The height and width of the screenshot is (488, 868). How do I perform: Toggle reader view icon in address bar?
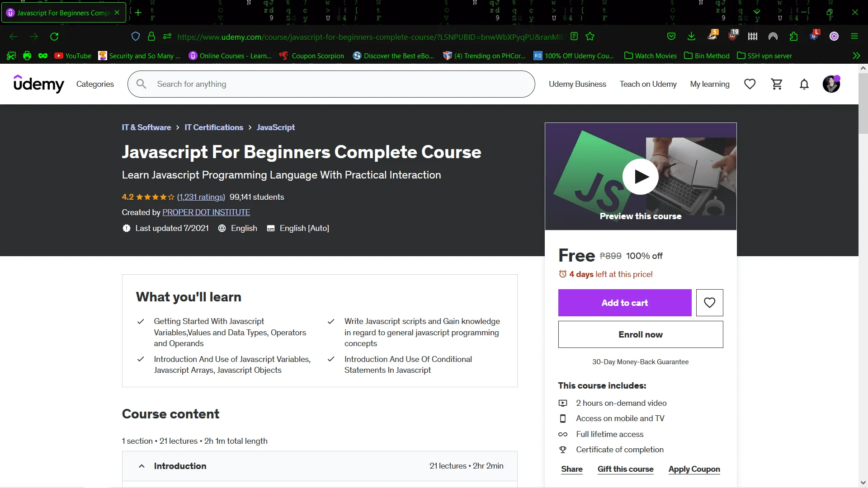tap(574, 37)
